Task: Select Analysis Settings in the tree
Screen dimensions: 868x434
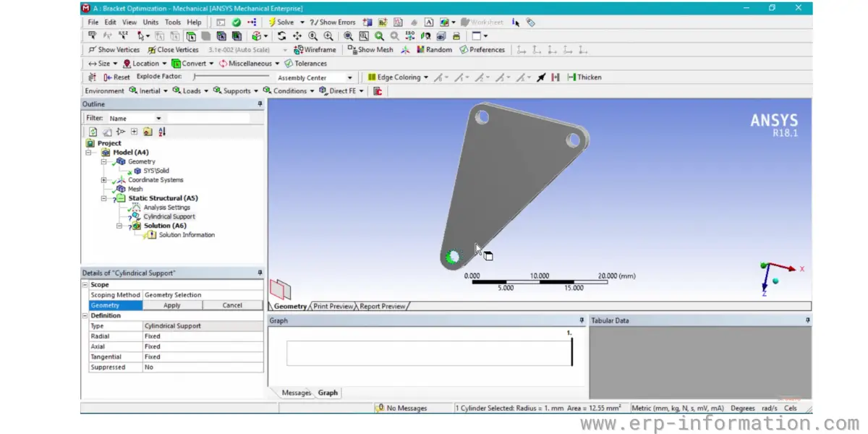Action: tap(166, 208)
